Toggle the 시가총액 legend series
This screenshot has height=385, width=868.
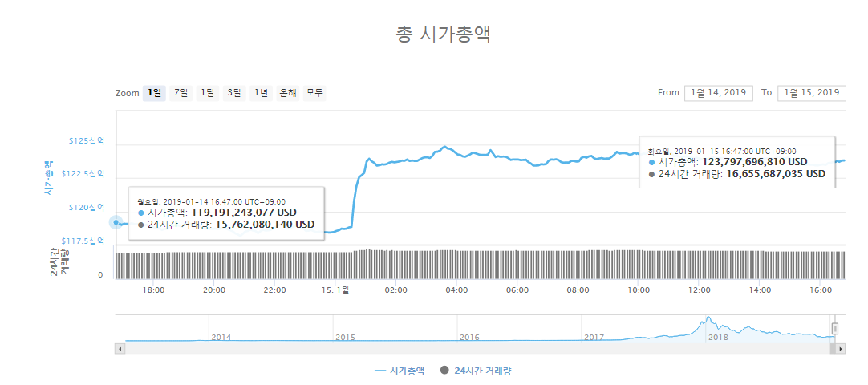pyautogui.click(x=400, y=371)
